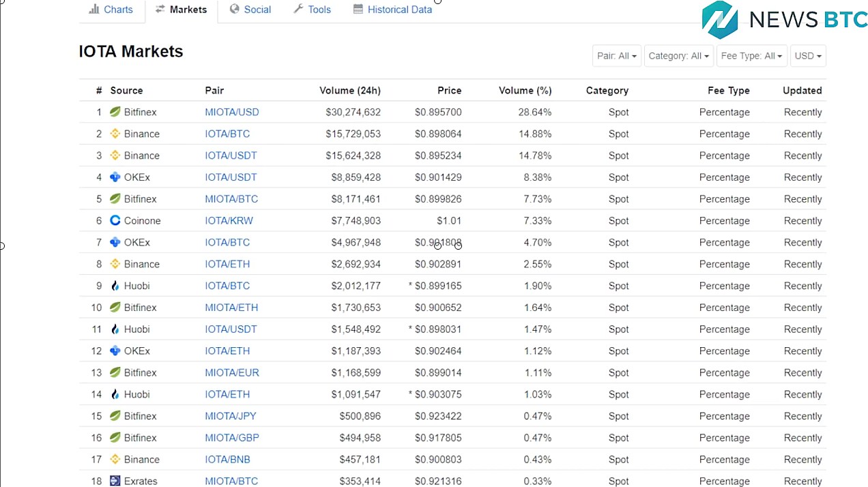Viewport: 868px width, 487px height.
Task: Select the 28.64% volume percentage
Action: pyautogui.click(x=535, y=112)
